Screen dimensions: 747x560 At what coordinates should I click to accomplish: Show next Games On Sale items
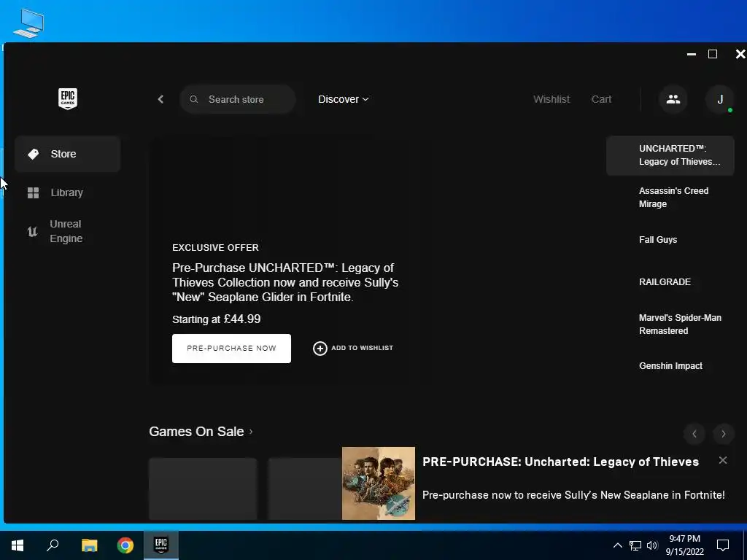(723, 434)
